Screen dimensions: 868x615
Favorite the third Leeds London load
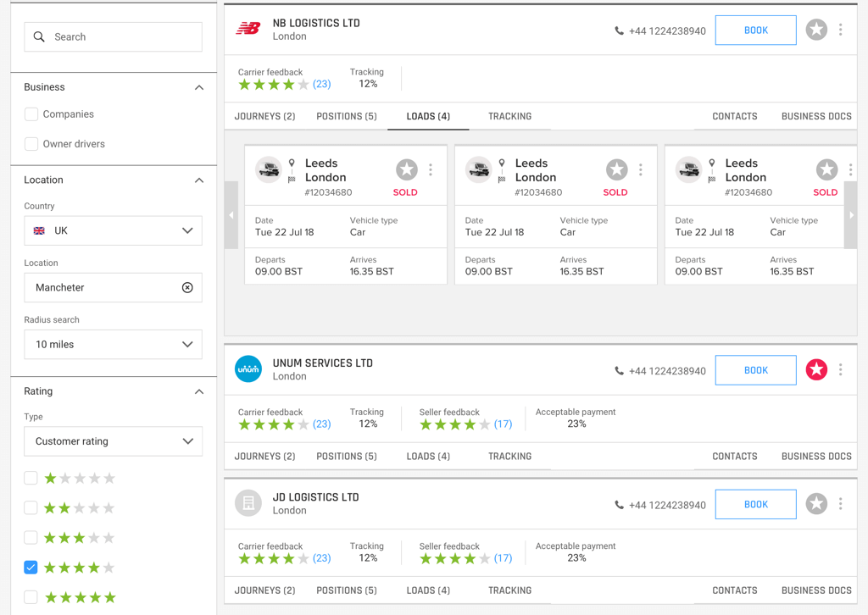point(827,169)
